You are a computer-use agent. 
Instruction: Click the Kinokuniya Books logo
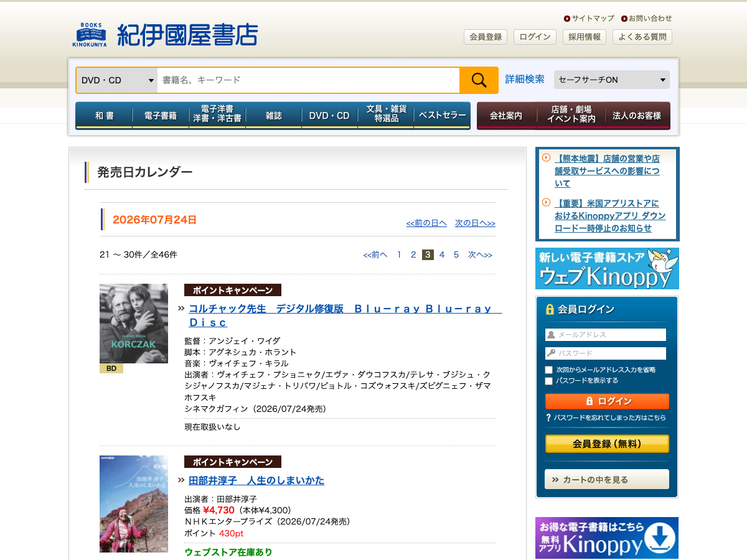click(164, 35)
